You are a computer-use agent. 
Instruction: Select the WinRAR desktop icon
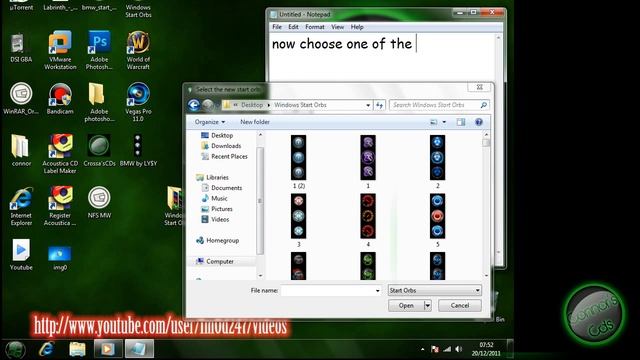tap(20, 98)
